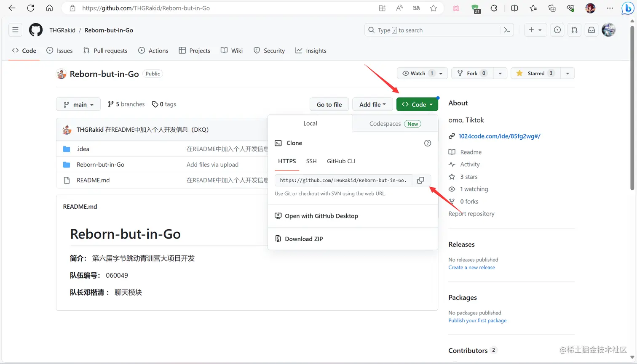This screenshot has height=364, width=637.
Task: Open the browser home page icon
Action: tap(49, 8)
